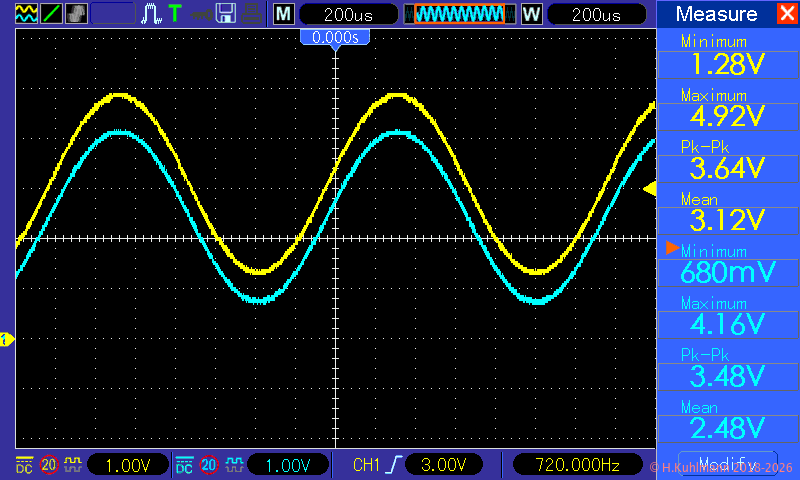Toggle the yellow channel bandwidth limit 20 icon

pos(48,464)
